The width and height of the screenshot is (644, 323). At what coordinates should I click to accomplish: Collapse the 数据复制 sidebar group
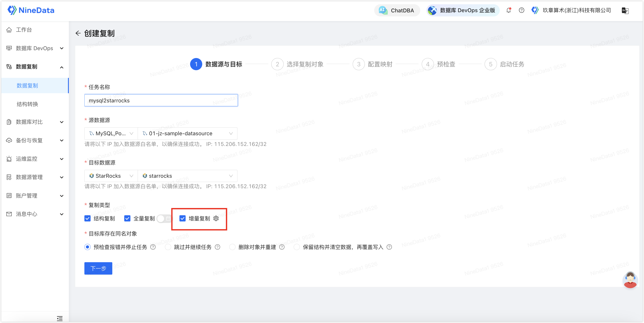(x=35, y=67)
